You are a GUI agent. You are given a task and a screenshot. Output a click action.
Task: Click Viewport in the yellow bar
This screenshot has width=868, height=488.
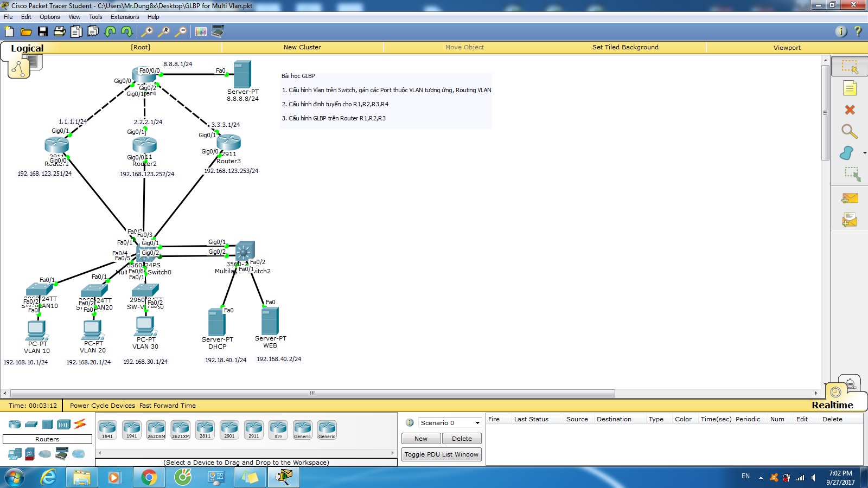coord(787,48)
